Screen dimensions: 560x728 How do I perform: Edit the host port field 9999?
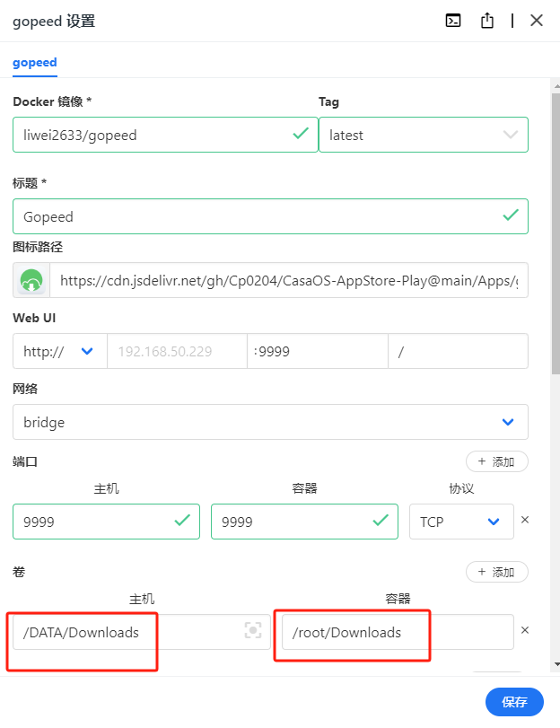pyautogui.click(x=106, y=522)
